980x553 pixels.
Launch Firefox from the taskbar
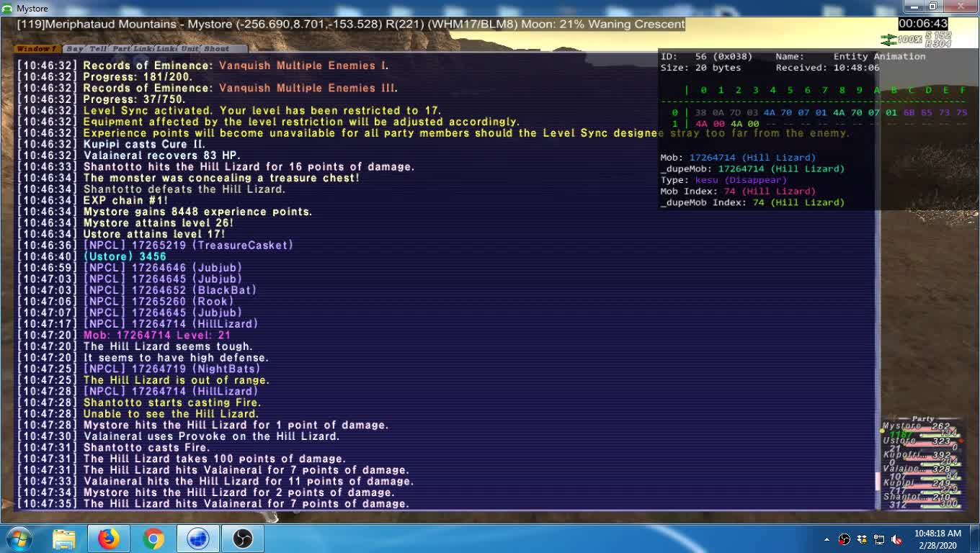point(108,539)
